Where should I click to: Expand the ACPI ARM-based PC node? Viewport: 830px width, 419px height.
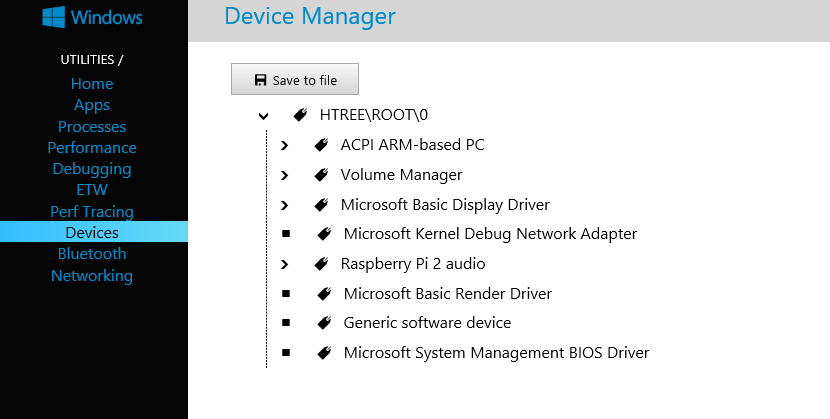coord(285,145)
